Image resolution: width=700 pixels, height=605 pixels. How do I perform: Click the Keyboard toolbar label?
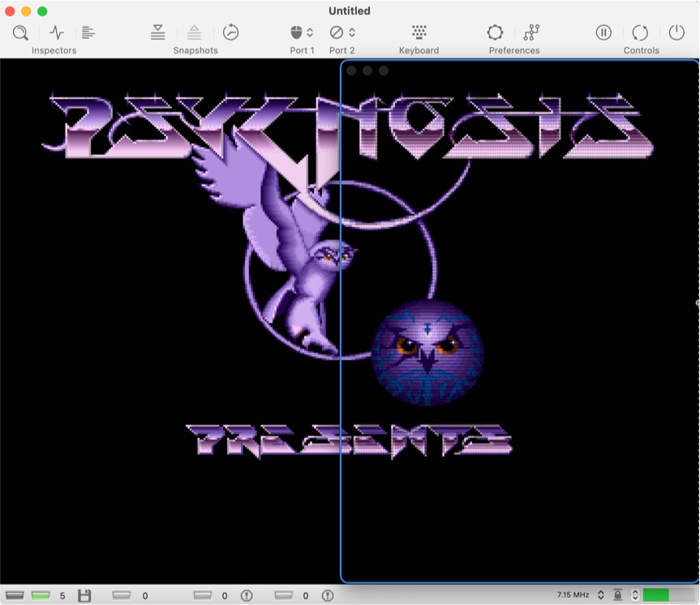(x=419, y=50)
